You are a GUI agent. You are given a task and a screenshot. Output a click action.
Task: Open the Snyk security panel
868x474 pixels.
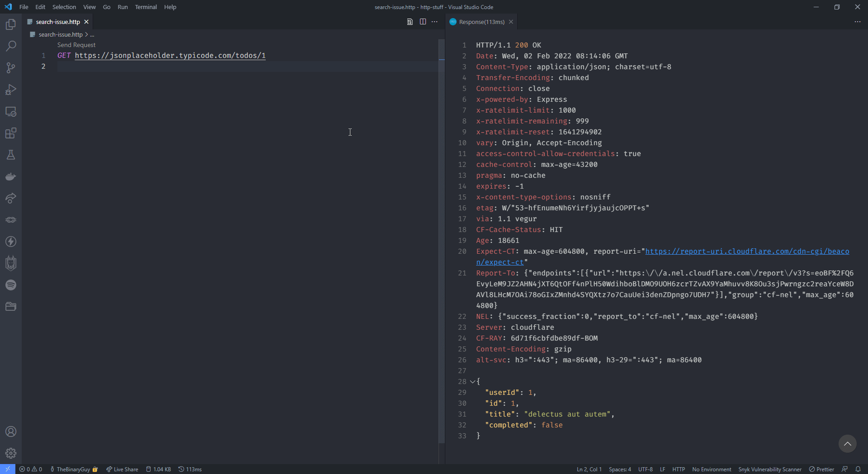click(11, 262)
